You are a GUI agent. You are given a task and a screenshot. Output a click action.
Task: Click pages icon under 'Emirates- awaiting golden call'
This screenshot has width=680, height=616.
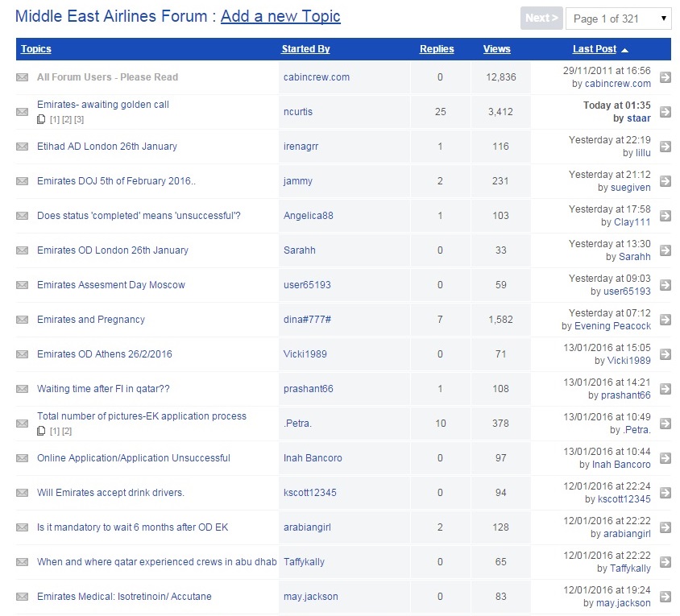click(41, 119)
